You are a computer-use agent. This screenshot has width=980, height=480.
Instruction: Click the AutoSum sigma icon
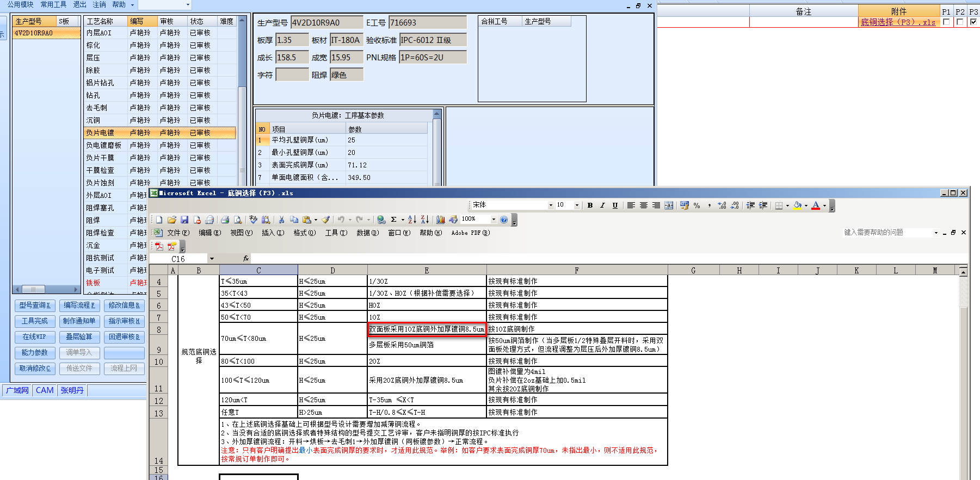(x=393, y=220)
